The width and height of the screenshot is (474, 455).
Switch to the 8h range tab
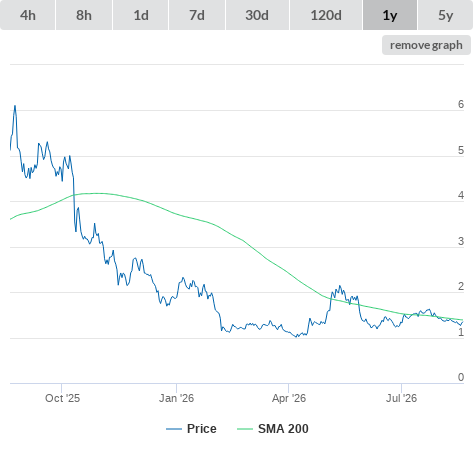coord(84,15)
